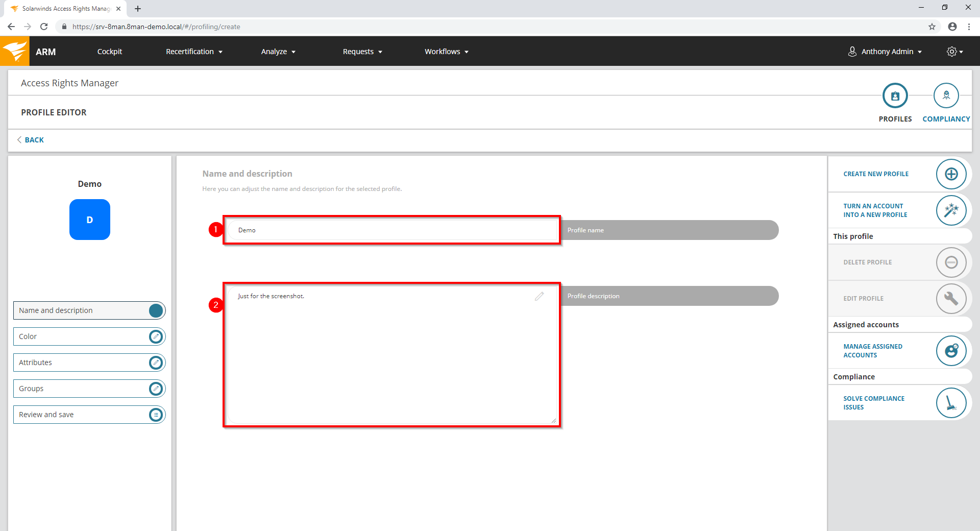The width and height of the screenshot is (980, 531).
Task: Click the Manage Assigned Accounts icon
Action: [x=951, y=351]
